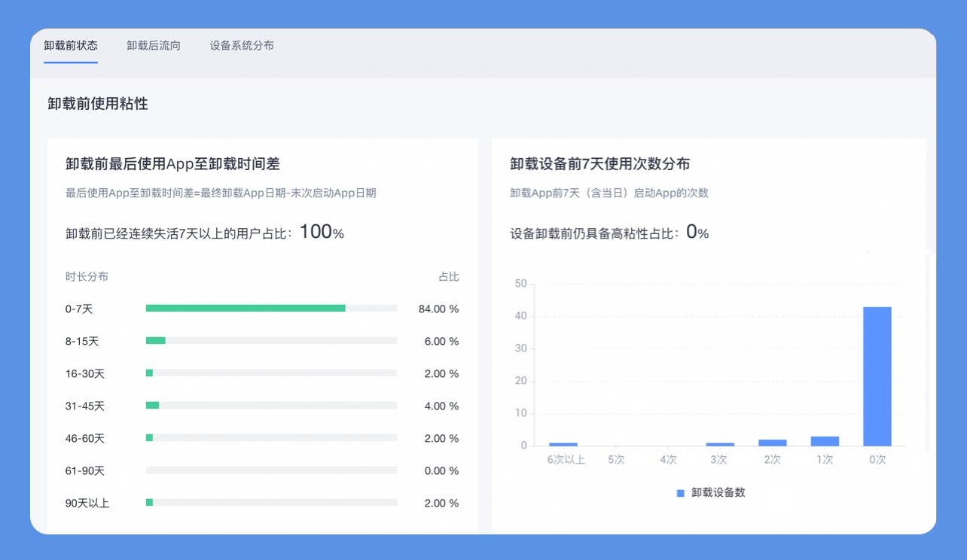The image size is (967, 560).
Task: Click the 卸载前最后使用App至卸载时间差 card title
Action: pos(173,164)
